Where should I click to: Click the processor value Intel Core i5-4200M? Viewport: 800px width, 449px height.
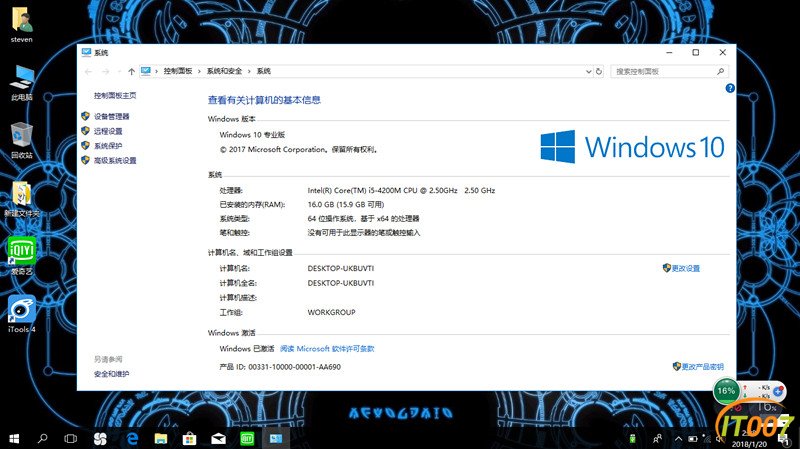tap(401, 190)
